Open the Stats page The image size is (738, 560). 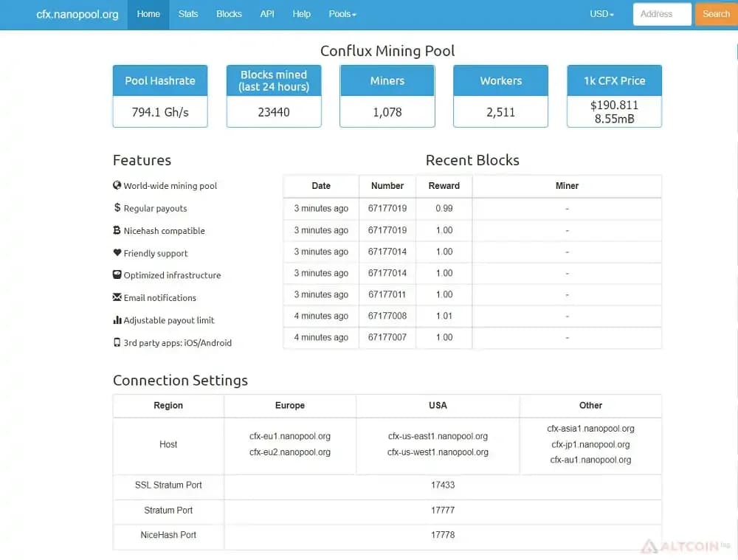pos(187,14)
